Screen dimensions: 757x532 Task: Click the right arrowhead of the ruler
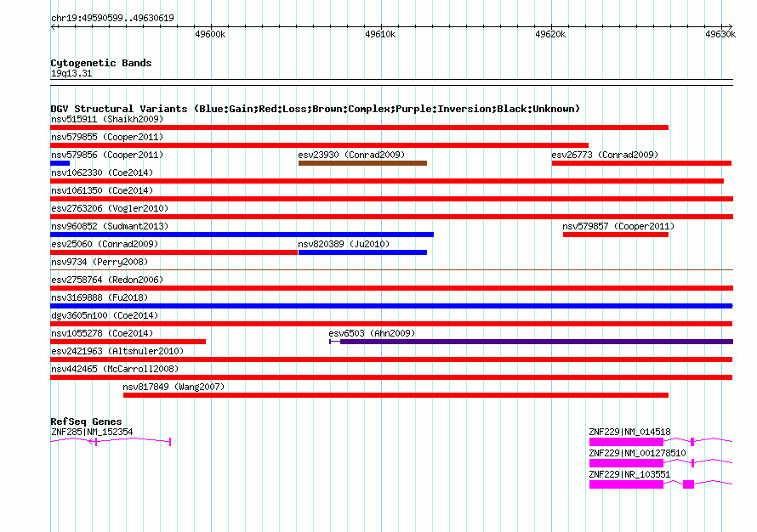pyautogui.click(x=730, y=27)
